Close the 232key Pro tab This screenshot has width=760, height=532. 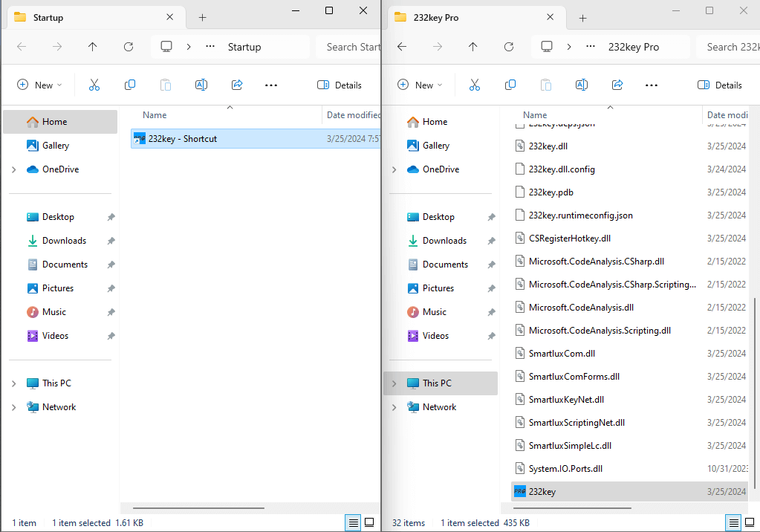click(x=550, y=17)
